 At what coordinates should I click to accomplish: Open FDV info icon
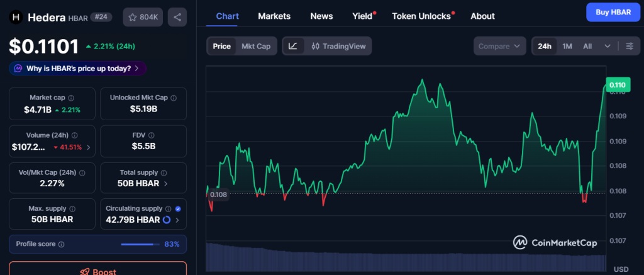tap(152, 135)
